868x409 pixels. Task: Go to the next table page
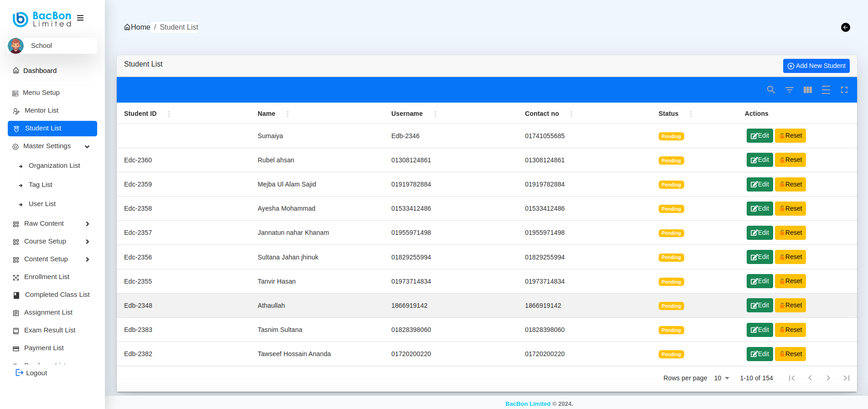tap(828, 378)
